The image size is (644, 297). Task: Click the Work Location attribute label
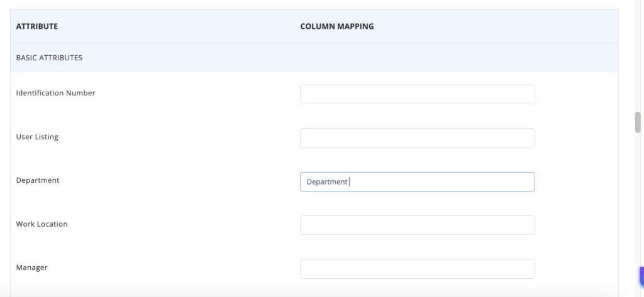point(42,224)
